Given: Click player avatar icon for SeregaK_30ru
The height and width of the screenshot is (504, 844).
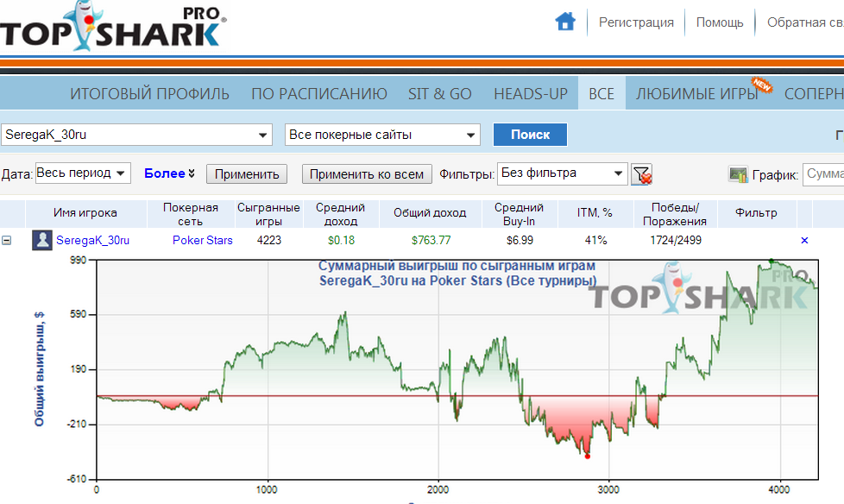Looking at the screenshot, I should point(42,240).
